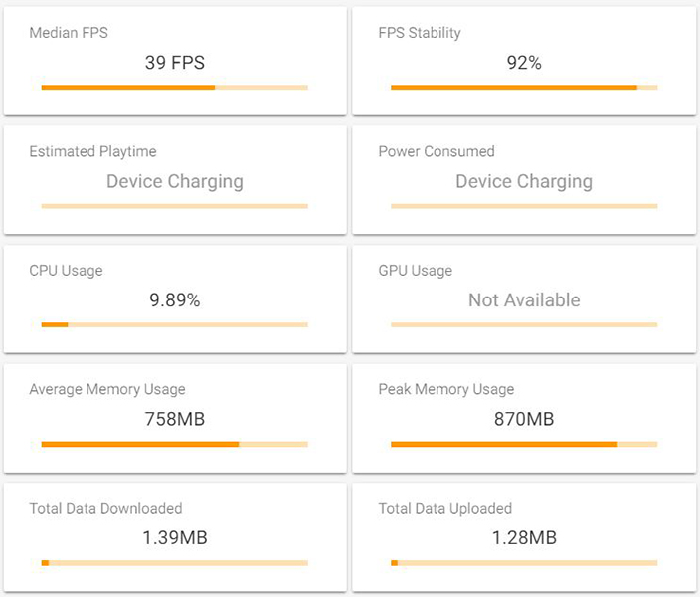The width and height of the screenshot is (700, 597).
Task: Click the FPS Stability progress bar
Action: click(524, 88)
